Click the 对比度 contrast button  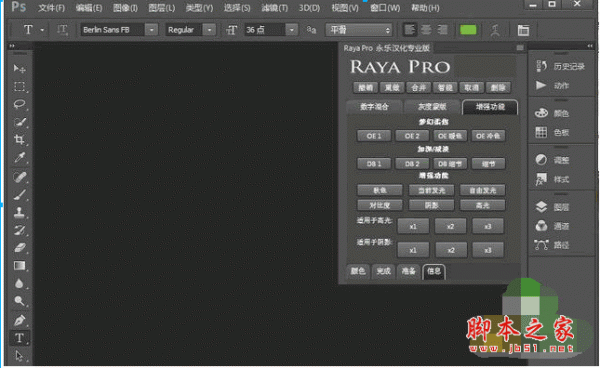tap(380, 205)
